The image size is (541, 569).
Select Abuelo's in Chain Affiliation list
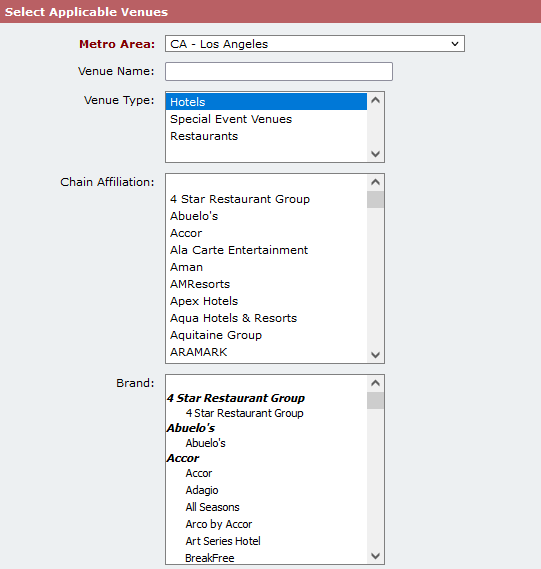point(266,216)
